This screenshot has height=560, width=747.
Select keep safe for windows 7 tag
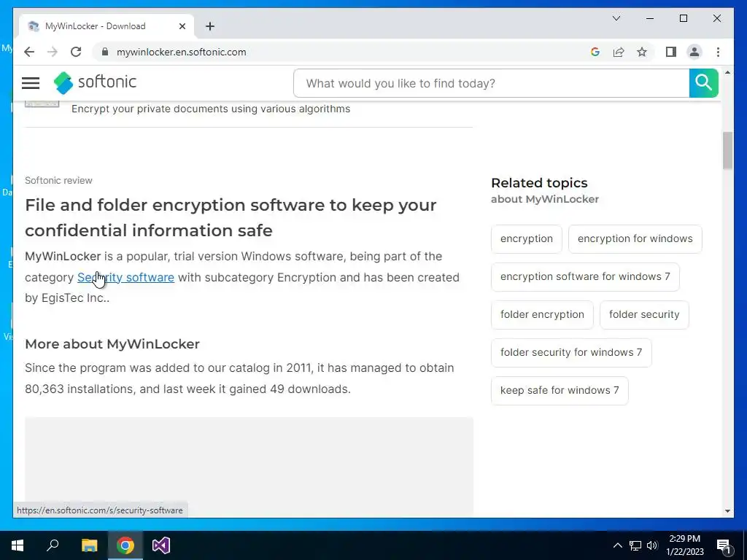(560, 391)
